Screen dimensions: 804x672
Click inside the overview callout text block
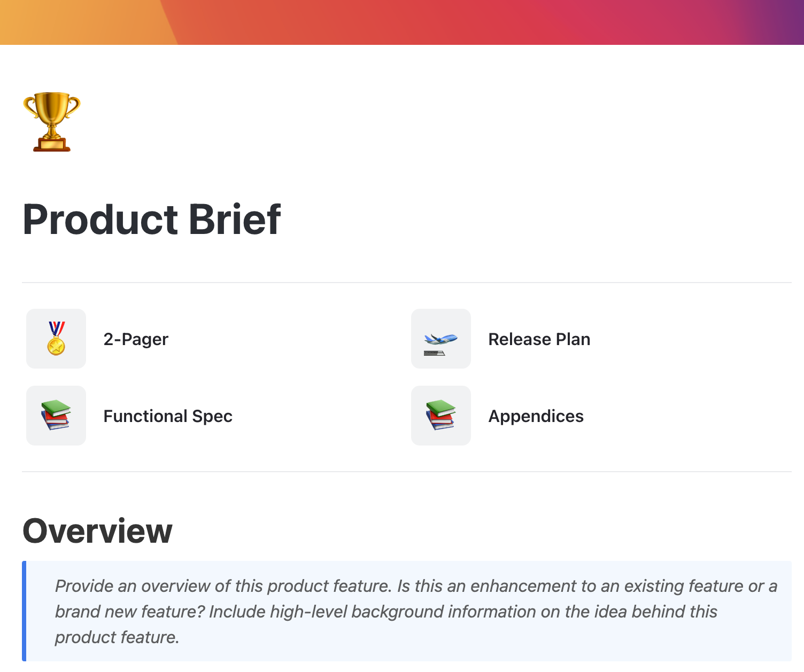click(374, 612)
